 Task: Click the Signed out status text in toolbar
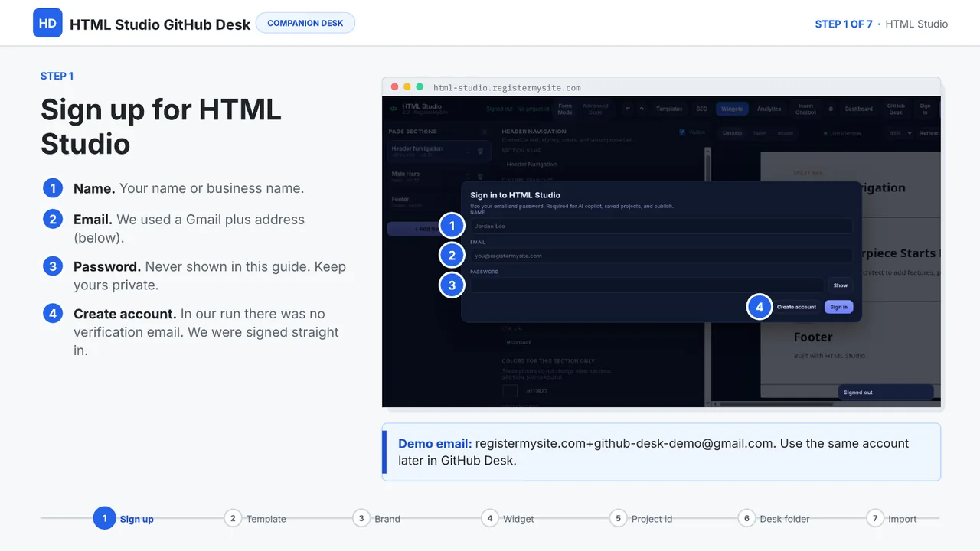(x=499, y=109)
